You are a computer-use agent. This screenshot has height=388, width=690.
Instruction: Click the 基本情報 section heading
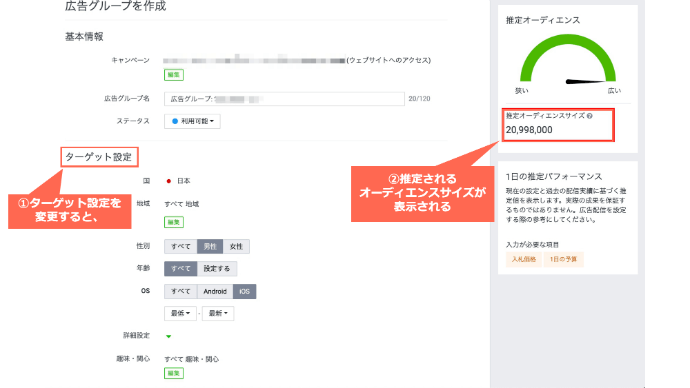(x=84, y=37)
